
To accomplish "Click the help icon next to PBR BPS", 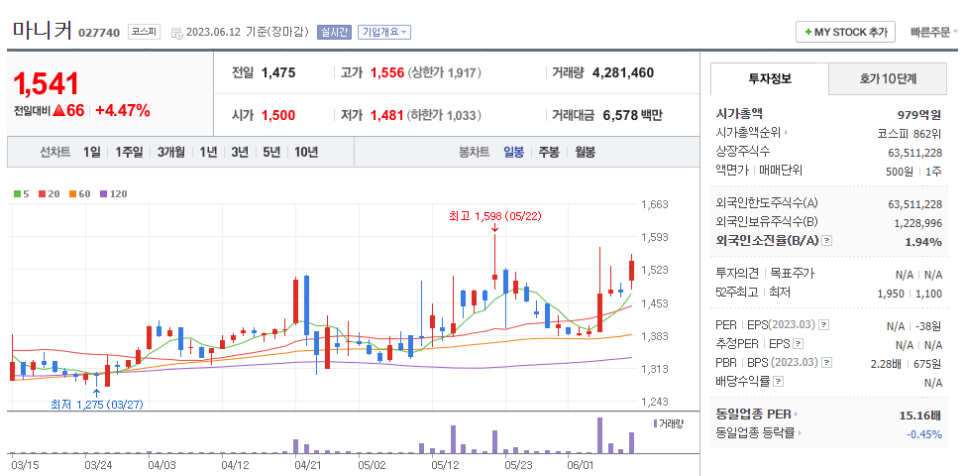I will point(827,363).
